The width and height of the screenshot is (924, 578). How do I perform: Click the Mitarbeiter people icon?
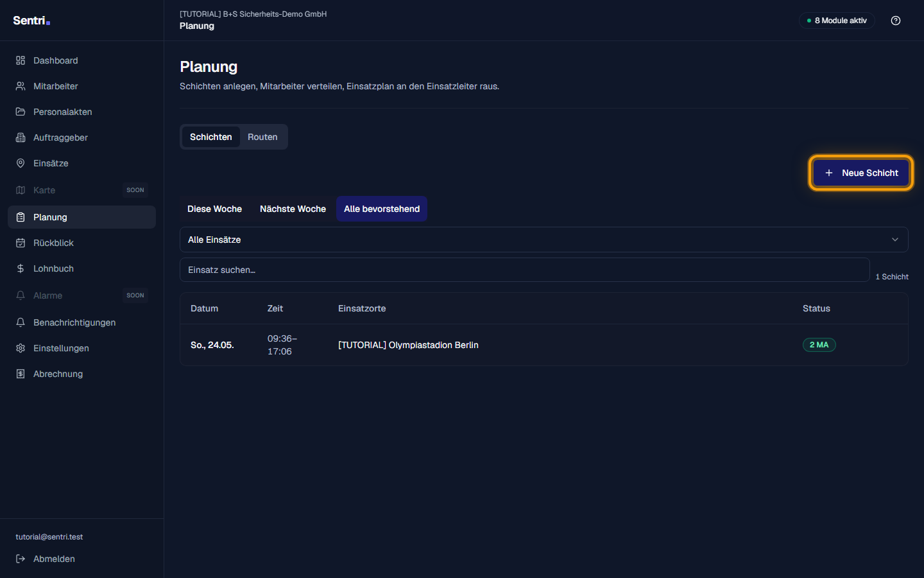21,86
